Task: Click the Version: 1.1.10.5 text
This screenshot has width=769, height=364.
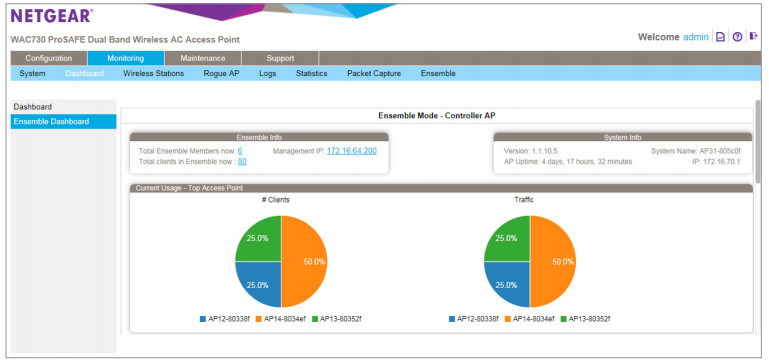Action: click(x=530, y=151)
